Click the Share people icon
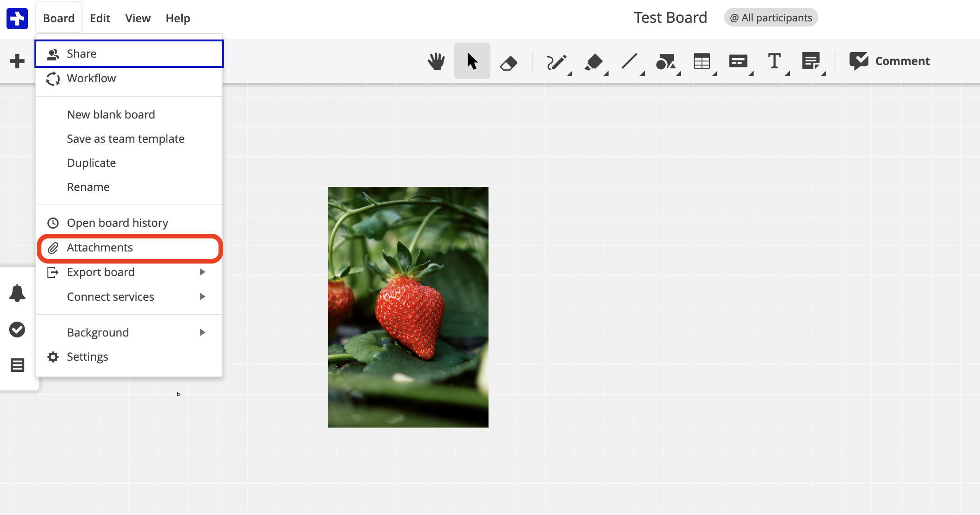Image resolution: width=980 pixels, height=515 pixels. pyautogui.click(x=53, y=54)
